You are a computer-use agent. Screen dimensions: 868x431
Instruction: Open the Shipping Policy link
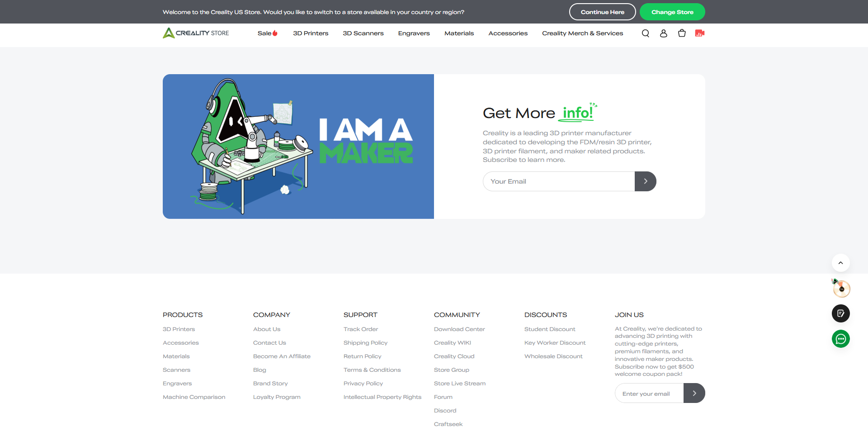[x=365, y=343]
